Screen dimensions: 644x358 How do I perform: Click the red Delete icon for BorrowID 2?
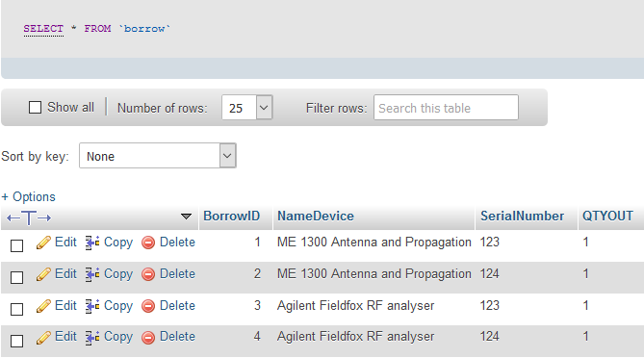coord(148,274)
